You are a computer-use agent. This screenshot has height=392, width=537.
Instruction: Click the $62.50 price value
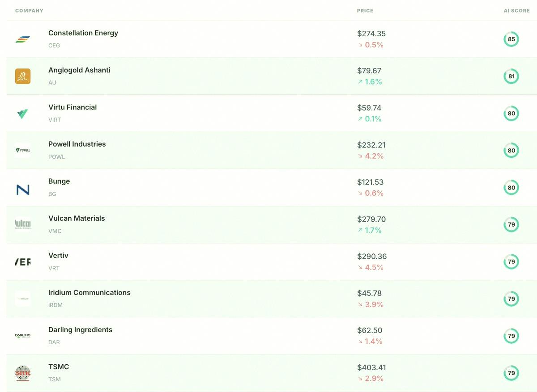tap(370, 331)
